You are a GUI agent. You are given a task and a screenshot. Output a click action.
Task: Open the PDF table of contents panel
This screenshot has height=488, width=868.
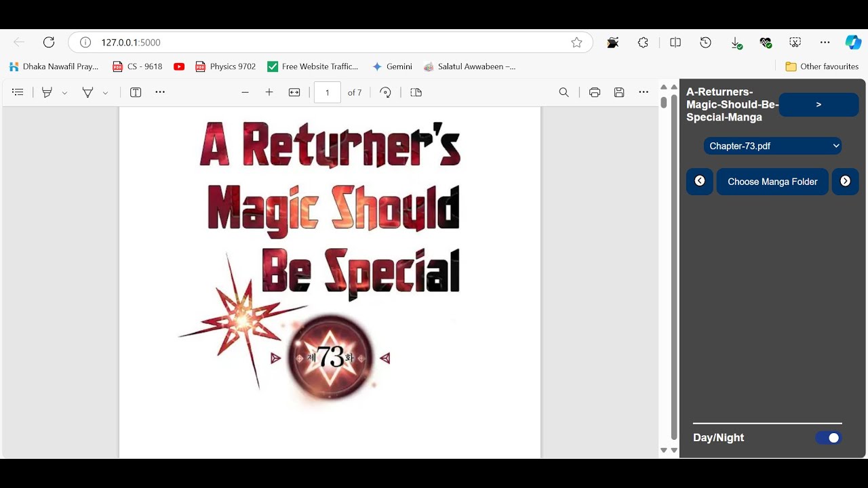18,92
